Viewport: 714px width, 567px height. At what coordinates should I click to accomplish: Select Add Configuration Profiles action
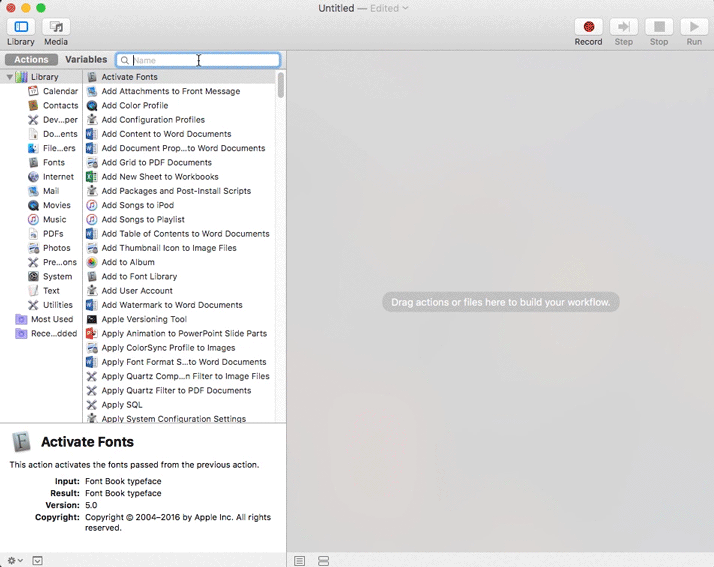click(180, 120)
